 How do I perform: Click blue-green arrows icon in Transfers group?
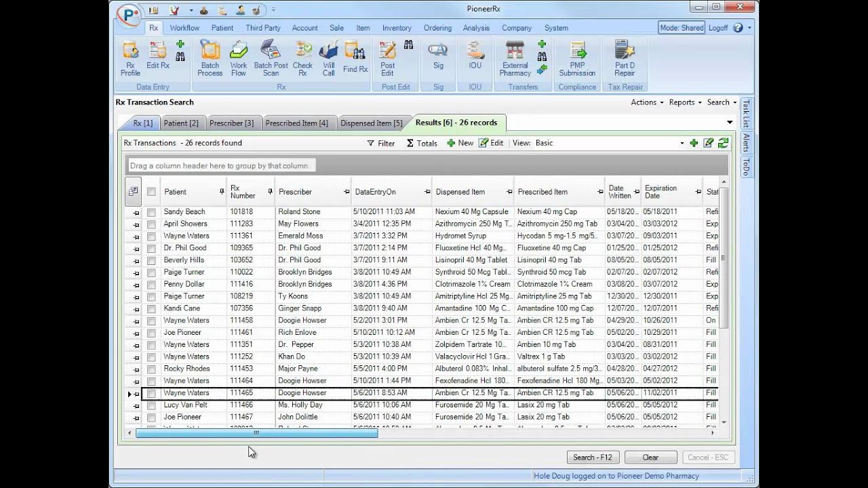pos(542,69)
